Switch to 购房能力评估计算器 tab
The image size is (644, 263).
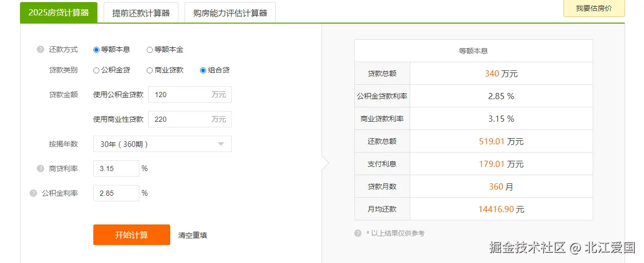tap(230, 13)
